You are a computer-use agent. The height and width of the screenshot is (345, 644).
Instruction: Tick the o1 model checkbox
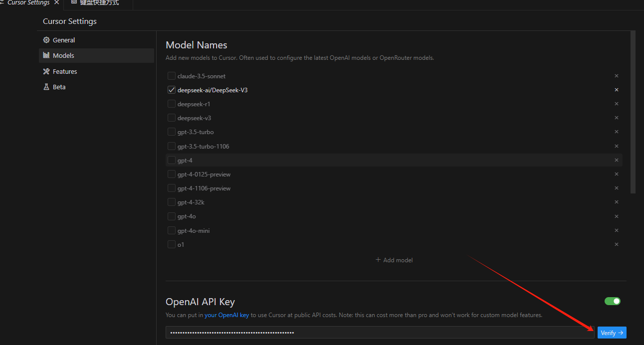click(172, 245)
